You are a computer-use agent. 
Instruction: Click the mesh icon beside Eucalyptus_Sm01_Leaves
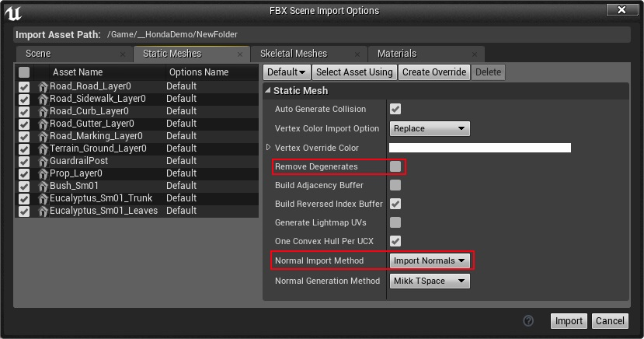pos(43,211)
